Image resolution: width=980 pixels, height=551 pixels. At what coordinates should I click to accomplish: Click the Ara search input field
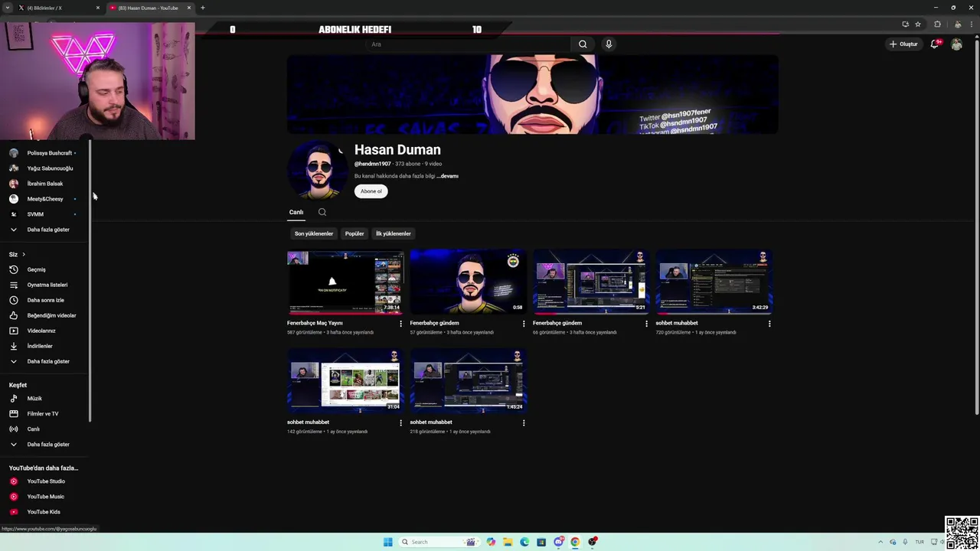(469, 44)
